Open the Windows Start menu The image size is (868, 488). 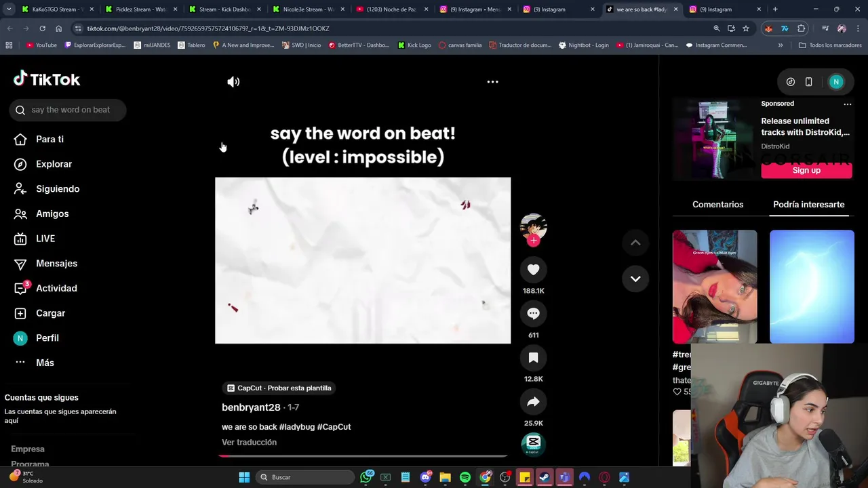[x=244, y=477]
